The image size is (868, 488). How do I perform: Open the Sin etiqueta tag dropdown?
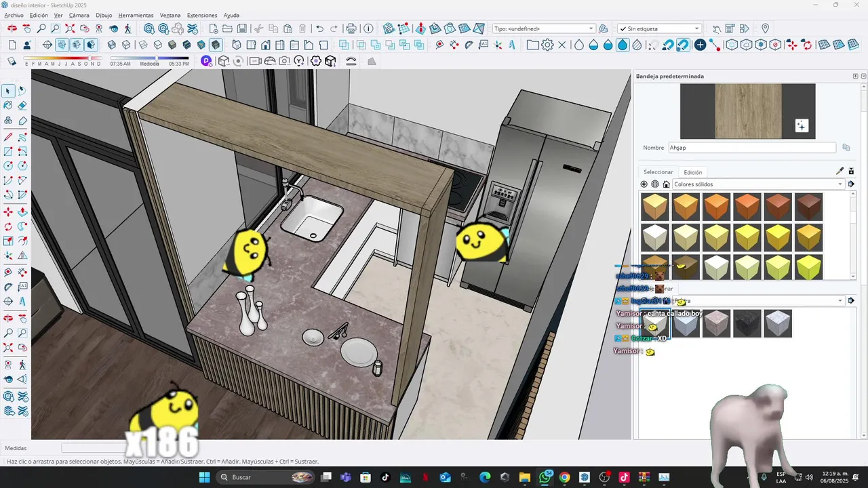tap(659, 28)
